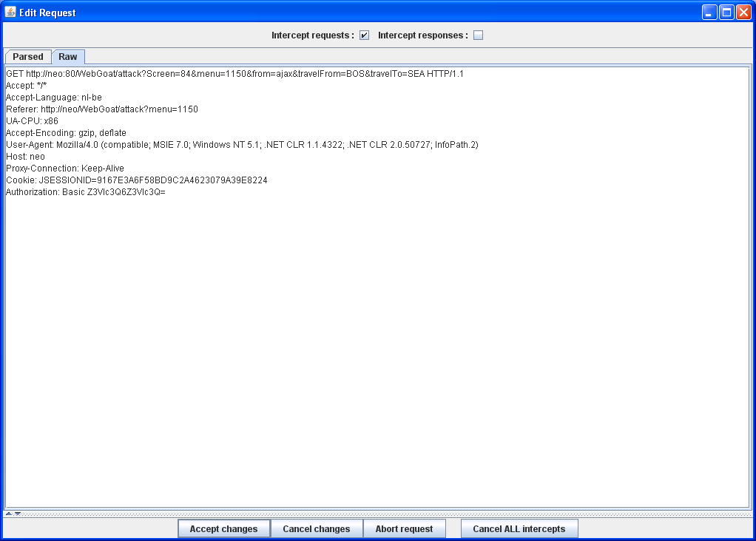Close the Edit Request window

tap(743, 13)
